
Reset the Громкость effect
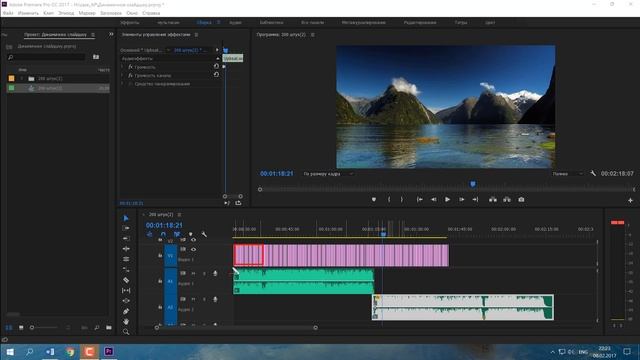coord(216,67)
